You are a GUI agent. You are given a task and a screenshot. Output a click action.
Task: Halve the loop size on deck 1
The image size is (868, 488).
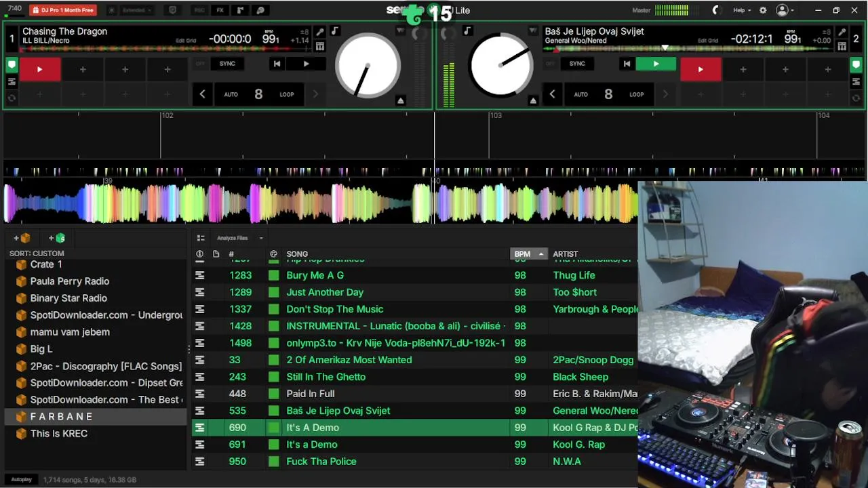(202, 94)
